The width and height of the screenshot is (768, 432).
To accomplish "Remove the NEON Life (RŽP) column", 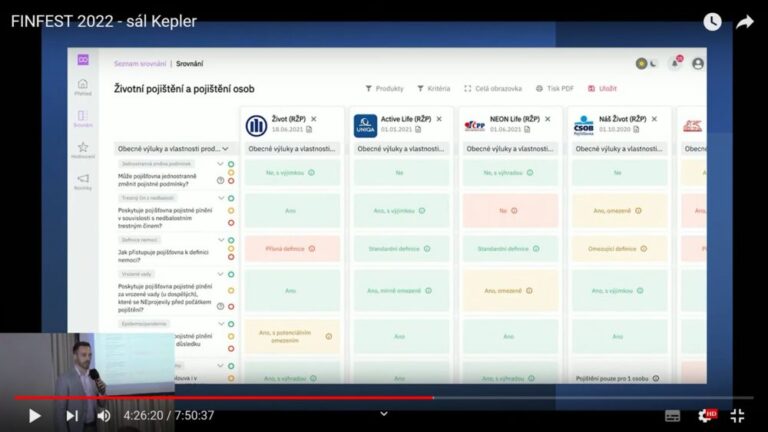I will click(548, 119).
